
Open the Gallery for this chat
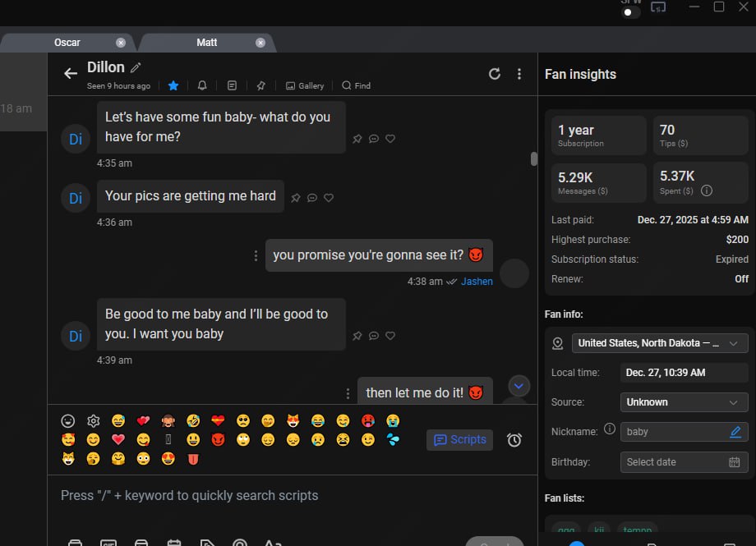coord(305,85)
